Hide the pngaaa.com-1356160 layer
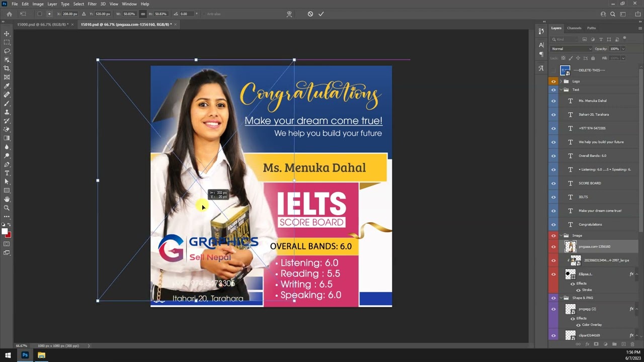 553,246
